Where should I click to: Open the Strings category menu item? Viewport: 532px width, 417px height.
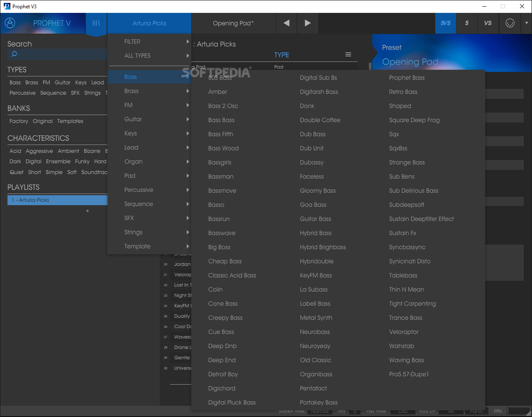(x=149, y=232)
